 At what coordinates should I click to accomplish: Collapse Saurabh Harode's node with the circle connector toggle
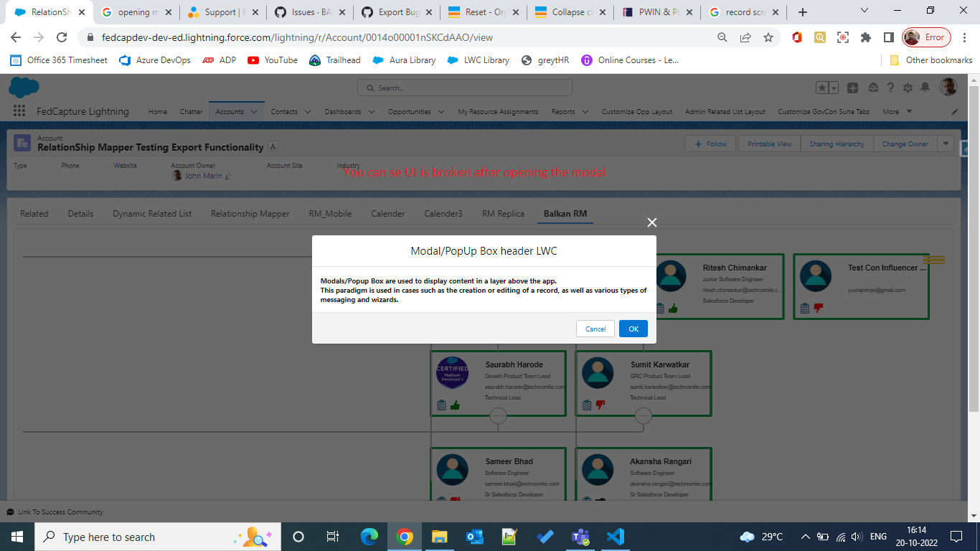[498, 415]
